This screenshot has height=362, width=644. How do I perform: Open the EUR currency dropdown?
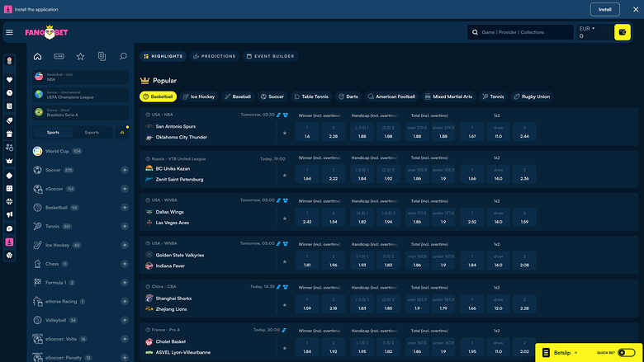(587, 28)
